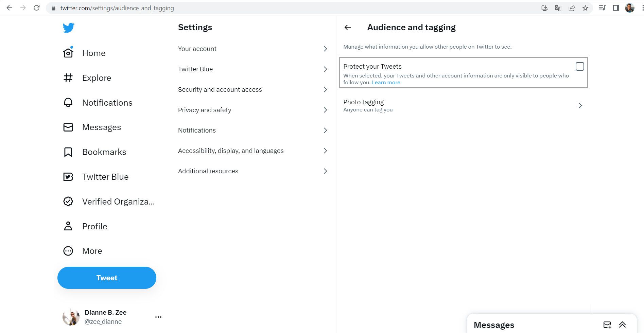Open Accessibility, display, and languages
Image resolution: width=644 pixels, height=333 pixels.
231,151
